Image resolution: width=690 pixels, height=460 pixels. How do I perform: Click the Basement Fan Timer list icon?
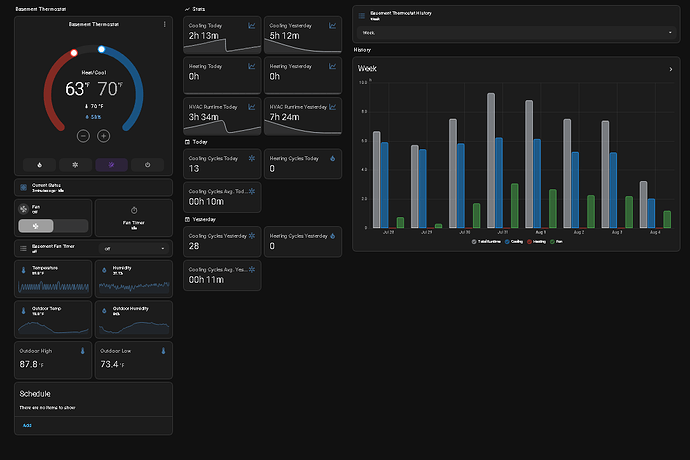tap(23, 249)
